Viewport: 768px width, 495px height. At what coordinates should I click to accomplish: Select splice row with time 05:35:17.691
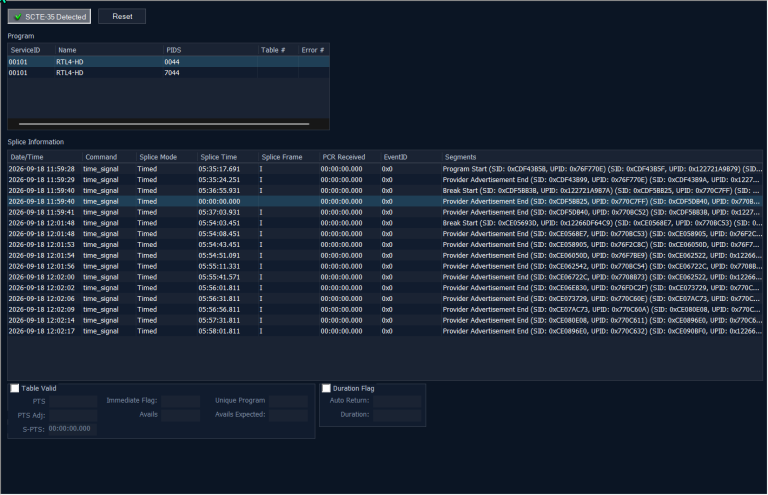385,169
